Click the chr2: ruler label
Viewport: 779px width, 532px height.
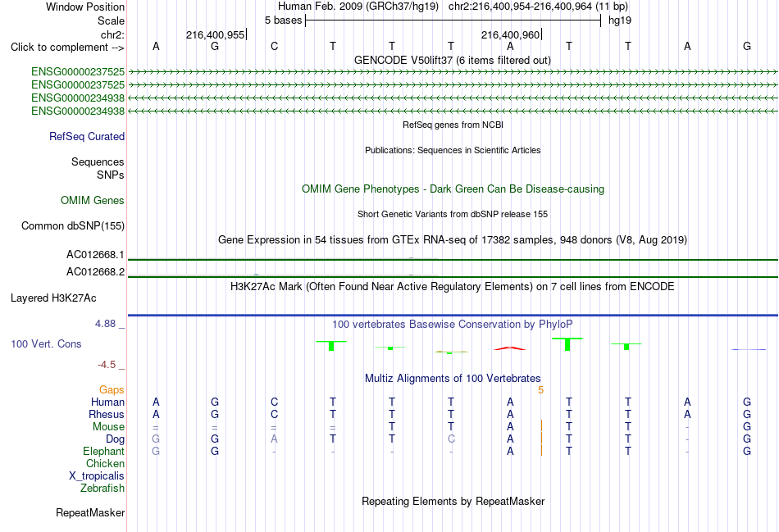point(112,34)
